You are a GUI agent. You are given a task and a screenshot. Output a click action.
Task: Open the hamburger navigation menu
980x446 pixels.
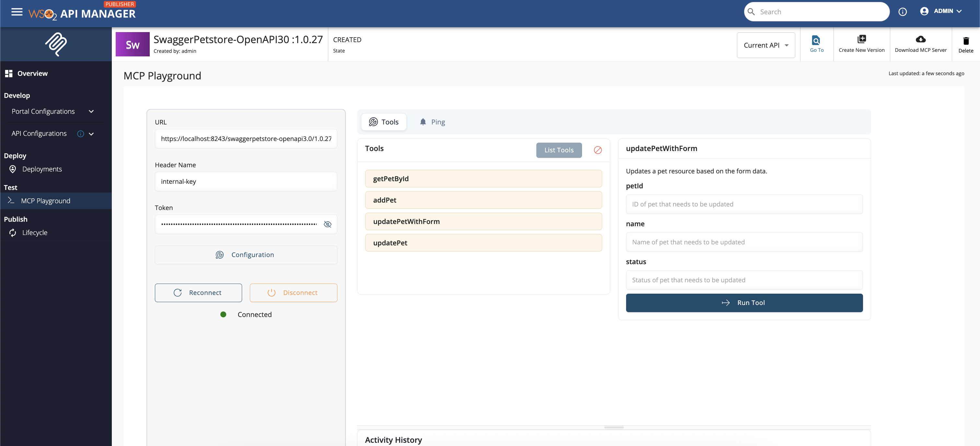click(17, 12)
